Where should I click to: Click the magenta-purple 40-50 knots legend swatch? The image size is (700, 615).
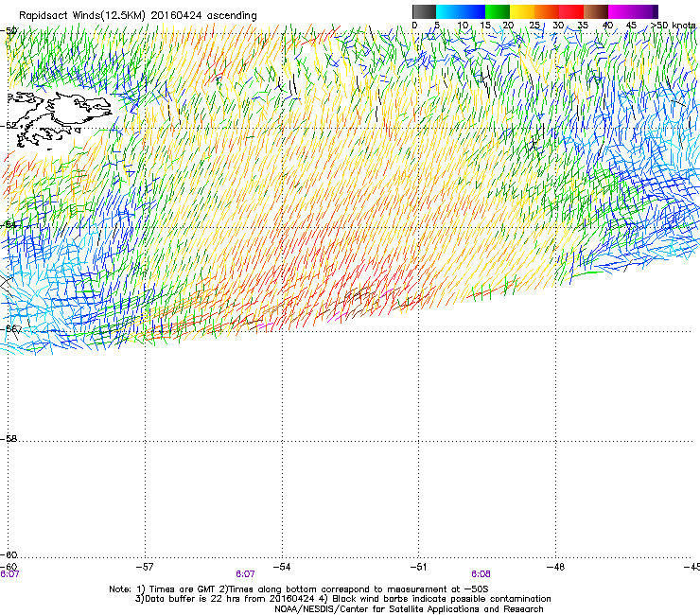tap(633, 11)
